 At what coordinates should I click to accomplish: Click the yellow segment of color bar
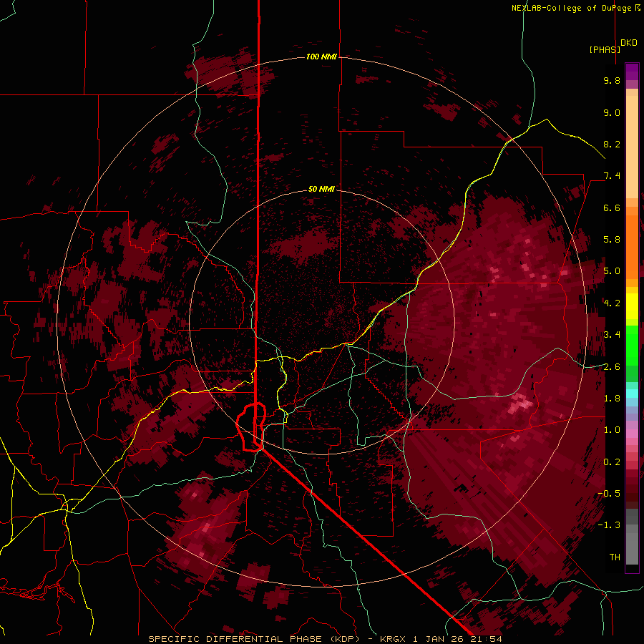pos(632,306)
